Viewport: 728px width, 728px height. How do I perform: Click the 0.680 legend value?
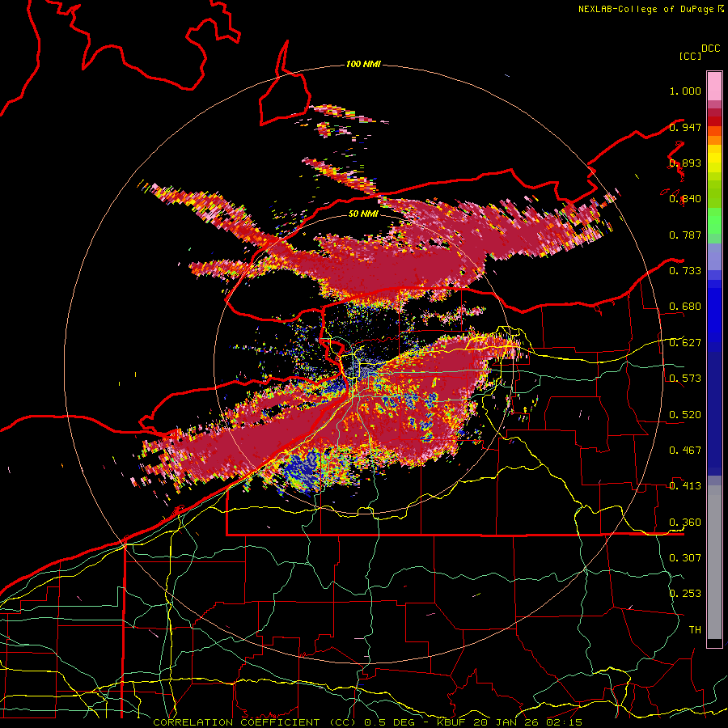point(685,307)
